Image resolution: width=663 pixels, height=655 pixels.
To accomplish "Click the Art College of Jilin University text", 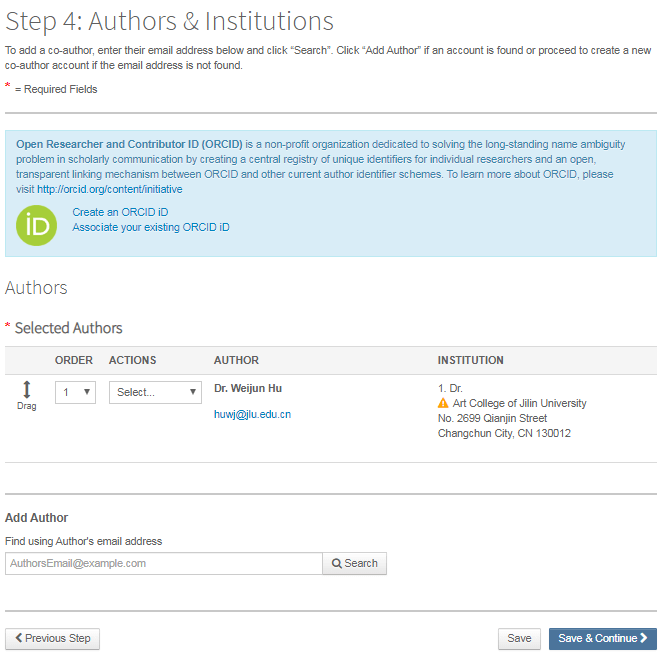I will point(519,403).
